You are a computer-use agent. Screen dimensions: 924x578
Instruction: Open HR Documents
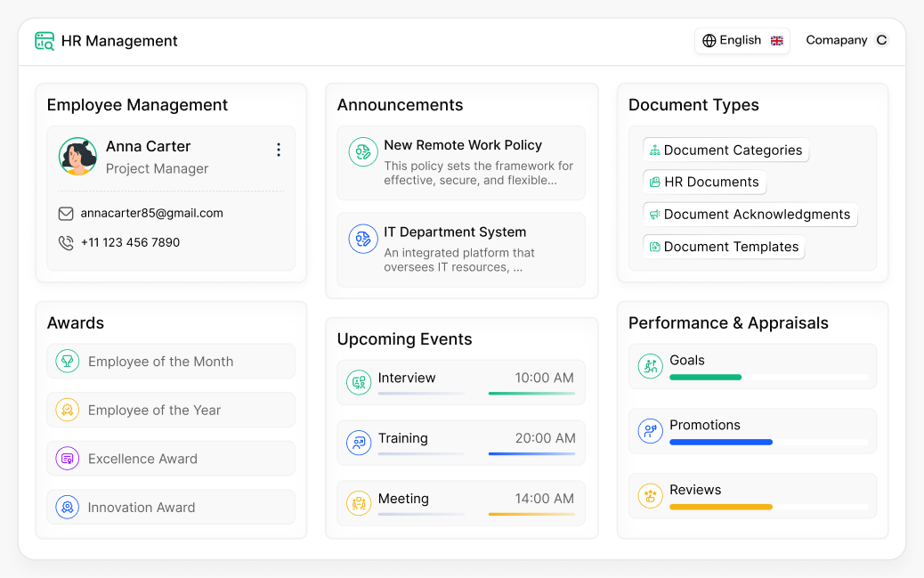point(704,182)
